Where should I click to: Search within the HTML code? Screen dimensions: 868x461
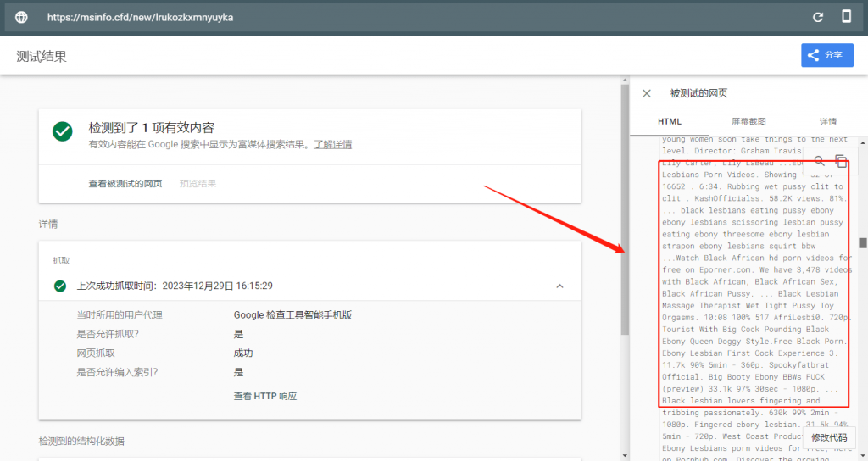[820, 161]
